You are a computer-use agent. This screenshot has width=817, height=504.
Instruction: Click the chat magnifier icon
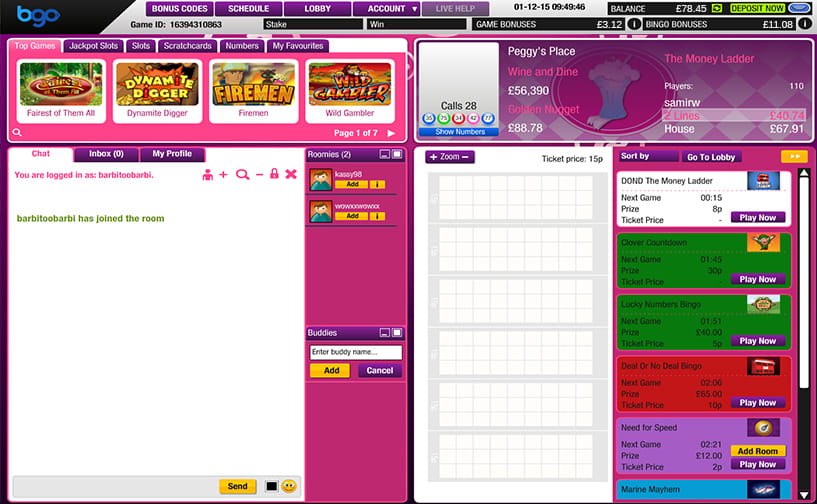(x=242, y=175)
